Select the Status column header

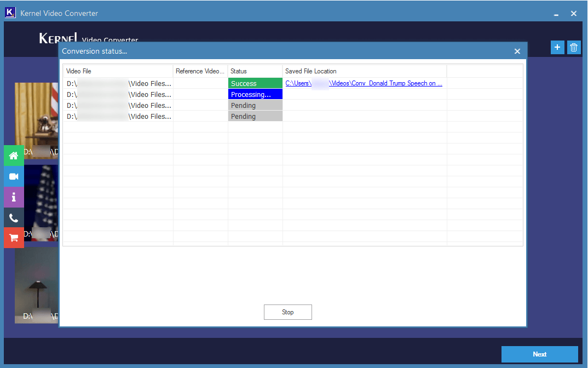255,71
